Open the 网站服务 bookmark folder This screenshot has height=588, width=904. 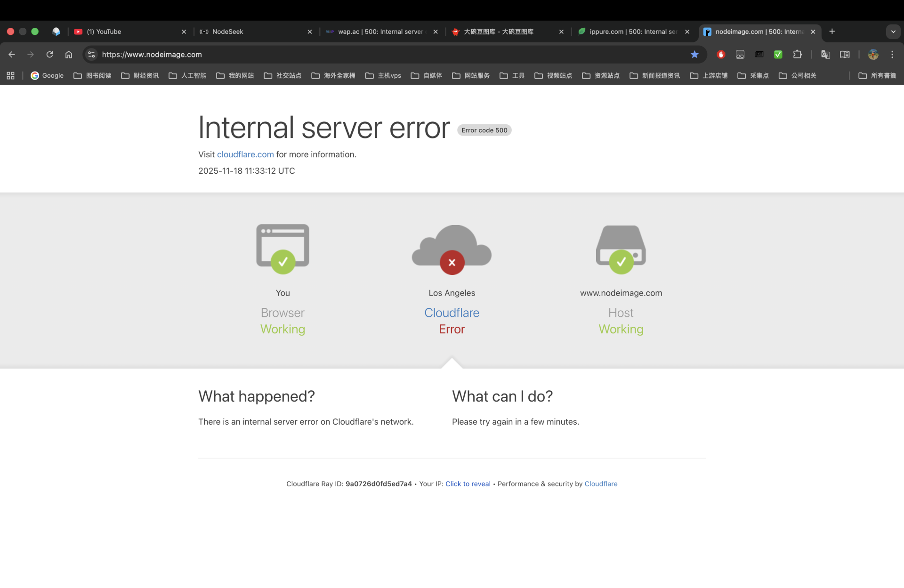point(471,75)
